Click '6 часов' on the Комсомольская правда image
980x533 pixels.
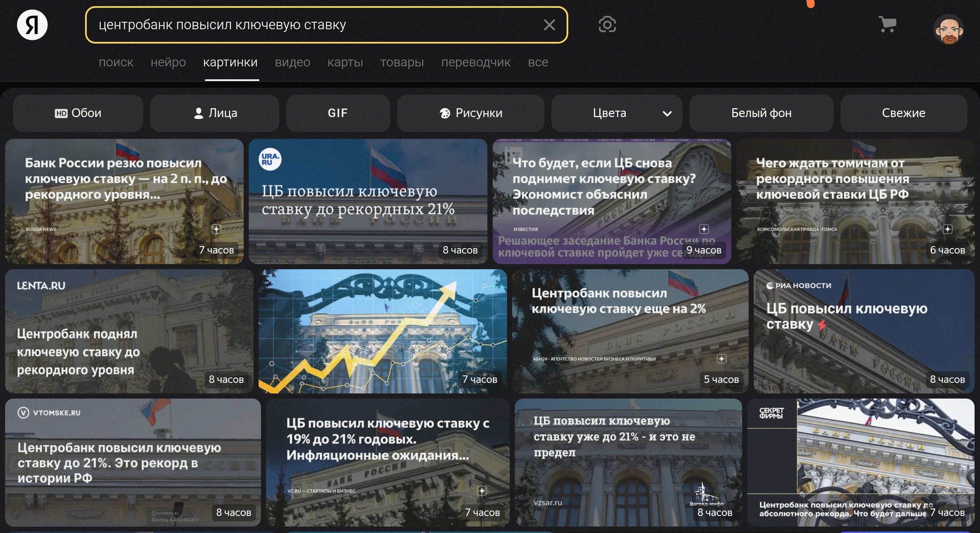coord(948,250)
